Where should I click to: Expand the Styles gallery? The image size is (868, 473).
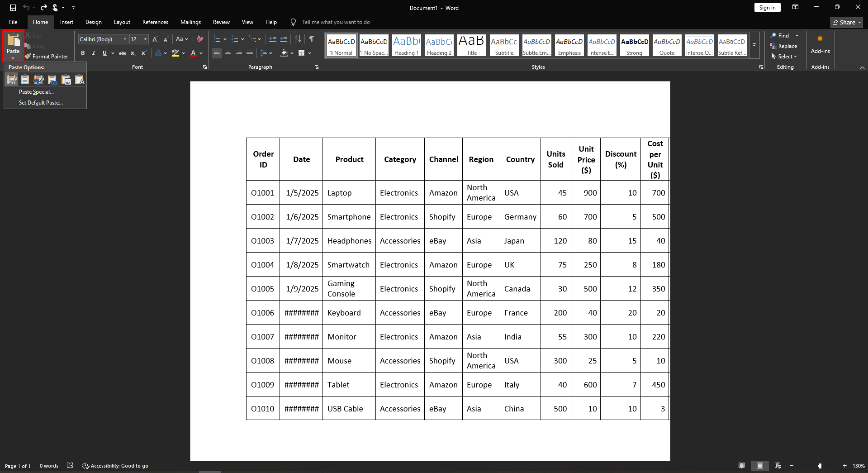pos(754,45)
